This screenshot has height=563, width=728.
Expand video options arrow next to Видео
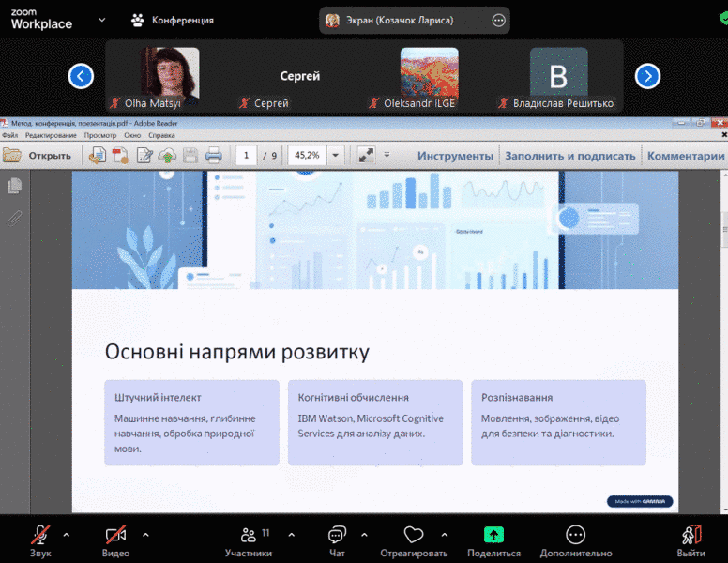coord(145,535)
